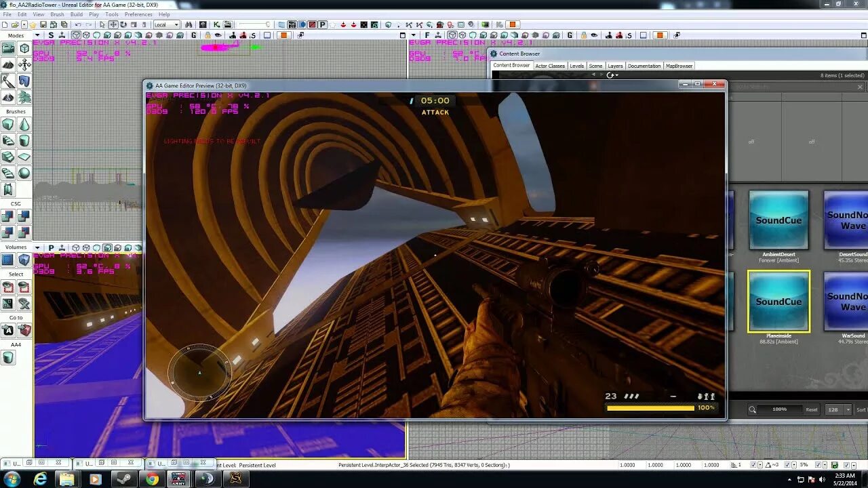Image resolution: width=868 pixels, height=488 pixels.
Task: Click the Content Browser 100% zoom field
Action: coord(780,409)
